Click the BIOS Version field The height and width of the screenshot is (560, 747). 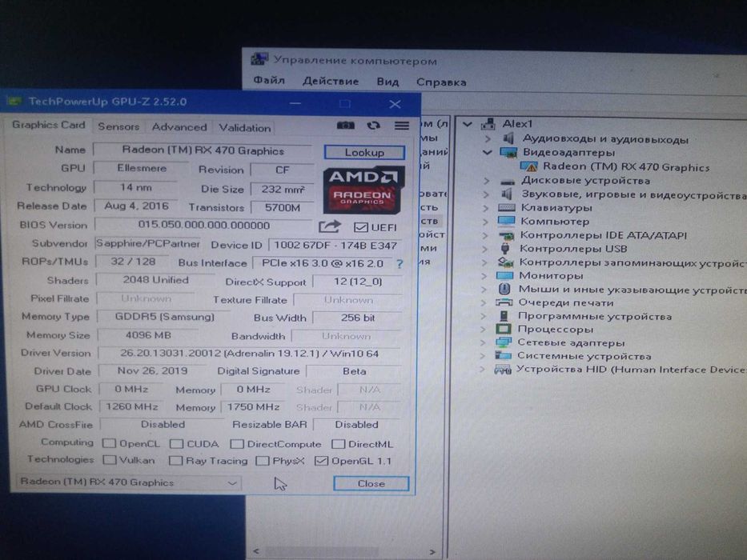204,226
